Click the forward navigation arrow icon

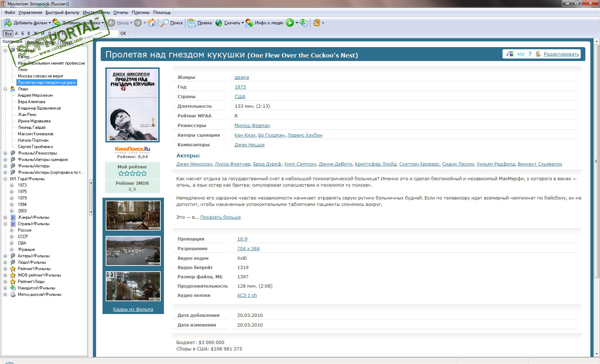pos(138,23)
